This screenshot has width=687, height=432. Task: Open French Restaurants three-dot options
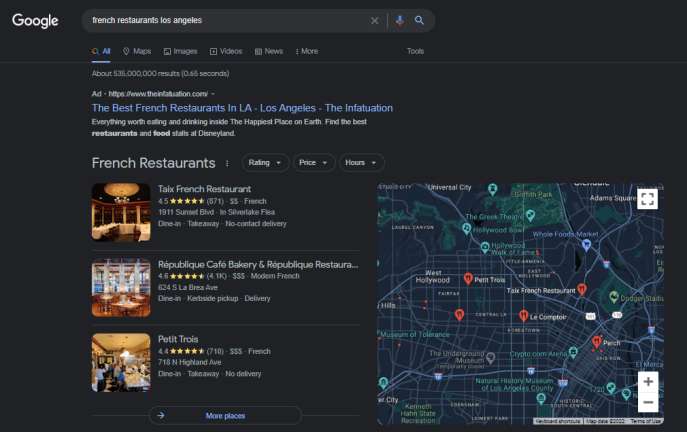click(227, 163)
